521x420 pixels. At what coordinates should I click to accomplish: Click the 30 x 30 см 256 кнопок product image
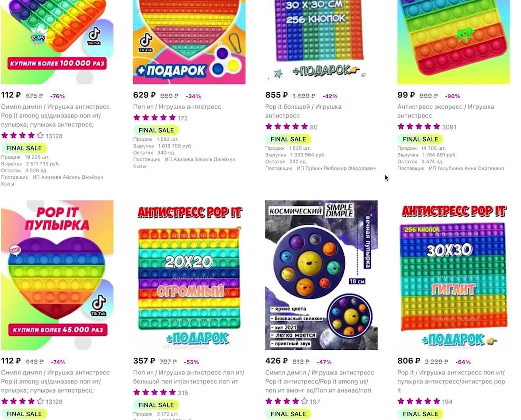321,42
